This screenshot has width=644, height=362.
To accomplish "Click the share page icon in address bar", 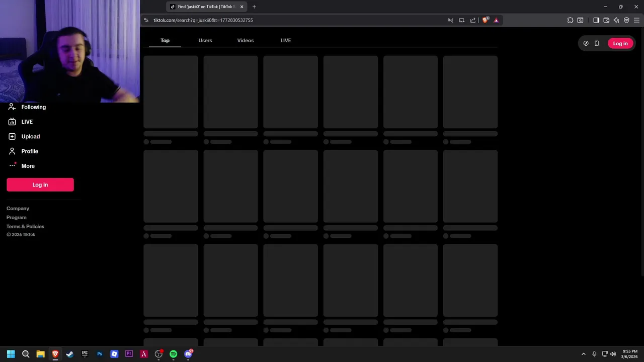I will [473, 20].
